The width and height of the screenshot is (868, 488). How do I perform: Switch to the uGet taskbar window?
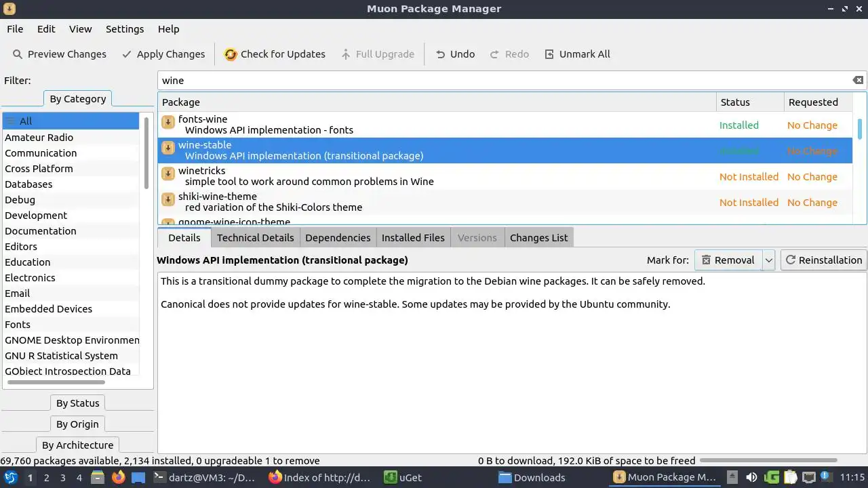coord(403,477)
